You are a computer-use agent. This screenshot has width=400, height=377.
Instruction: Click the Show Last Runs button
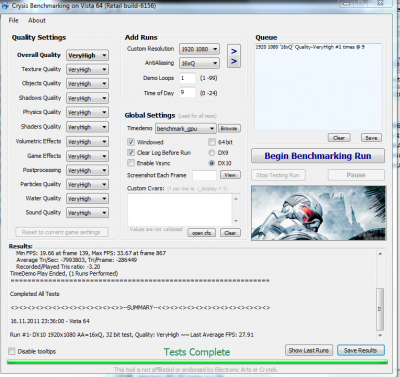coord(309,350)
